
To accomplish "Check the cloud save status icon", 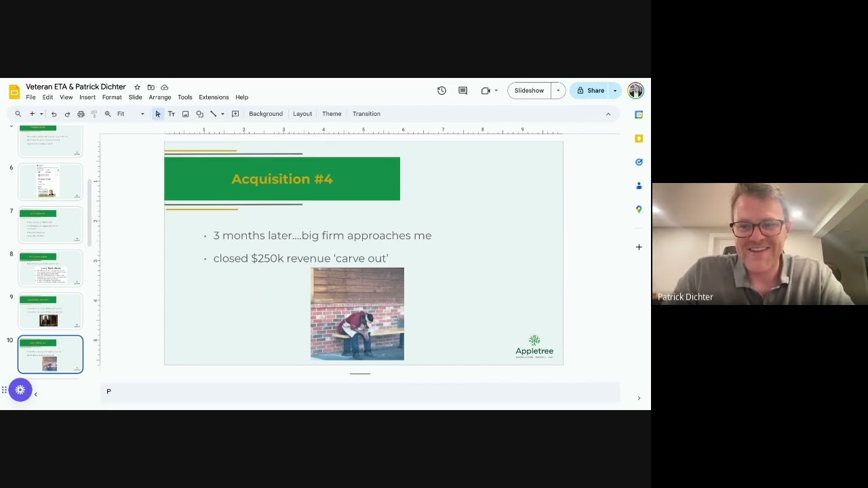I will coord(164,87).
